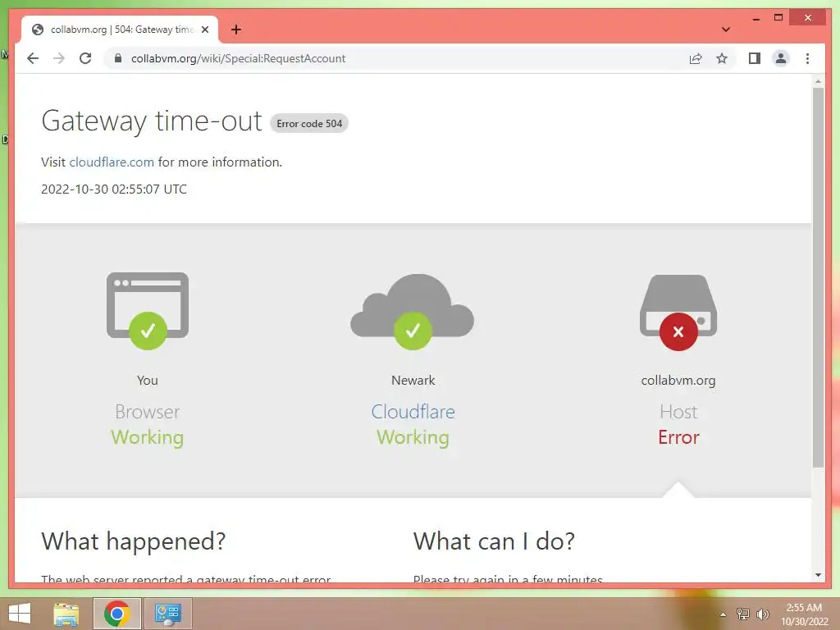View site info via padlock icon

point(118,58)
